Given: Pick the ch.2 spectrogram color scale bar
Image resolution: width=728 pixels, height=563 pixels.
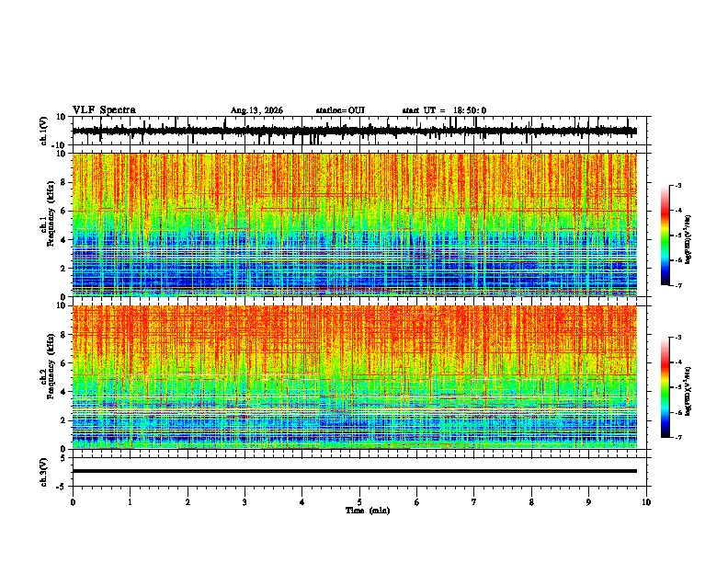Looking at the screenshot, I should point(665,387).
